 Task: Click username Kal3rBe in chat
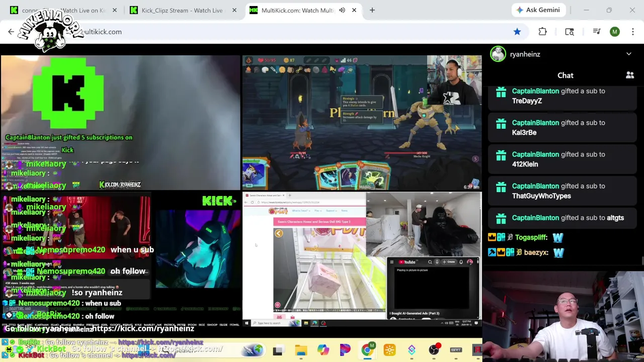point(524,133)
